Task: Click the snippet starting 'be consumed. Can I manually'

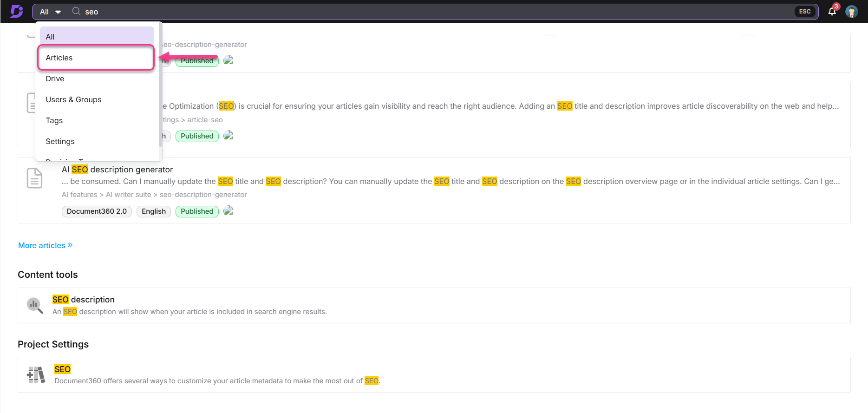Action: 450,181
